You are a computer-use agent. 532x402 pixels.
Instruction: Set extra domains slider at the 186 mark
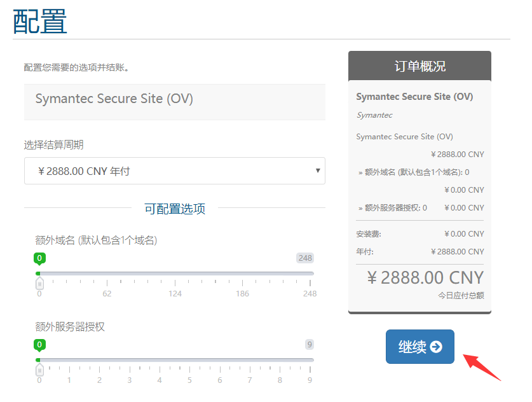click(242, 274)
